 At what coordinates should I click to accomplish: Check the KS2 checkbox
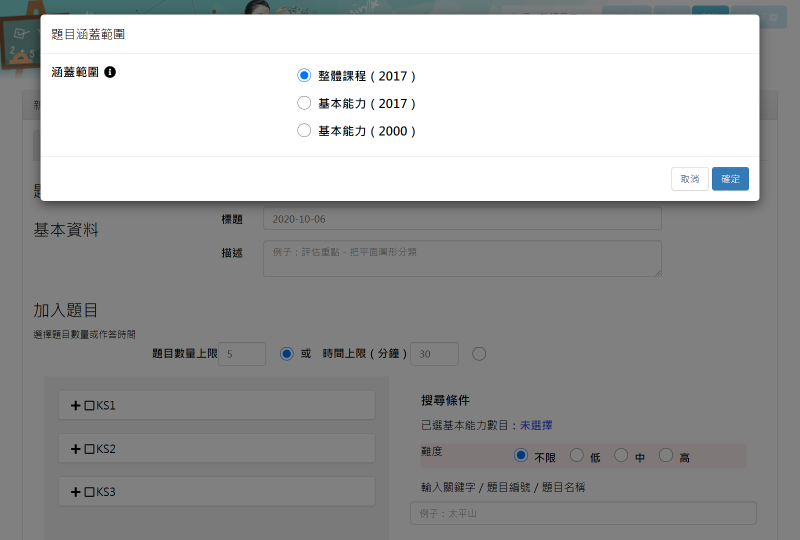89,449
